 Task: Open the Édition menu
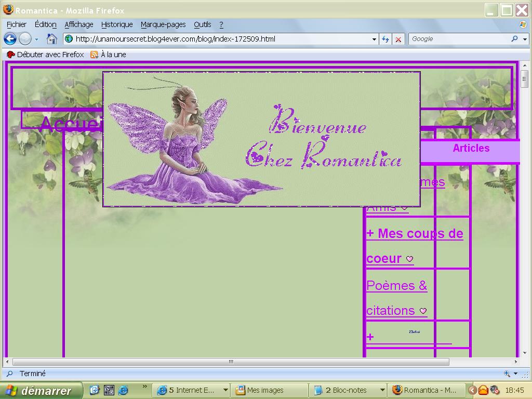pyautogui.click(x=46, y=24)
